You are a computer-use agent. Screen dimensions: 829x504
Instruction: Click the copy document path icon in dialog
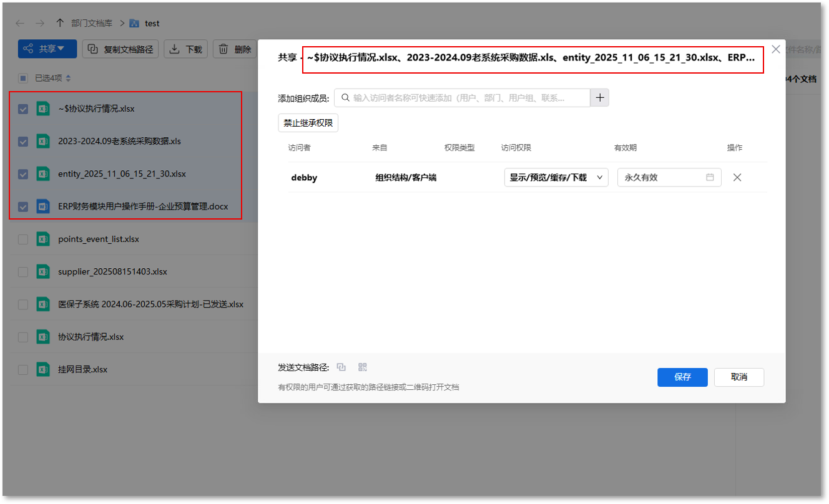click(341, 367)
